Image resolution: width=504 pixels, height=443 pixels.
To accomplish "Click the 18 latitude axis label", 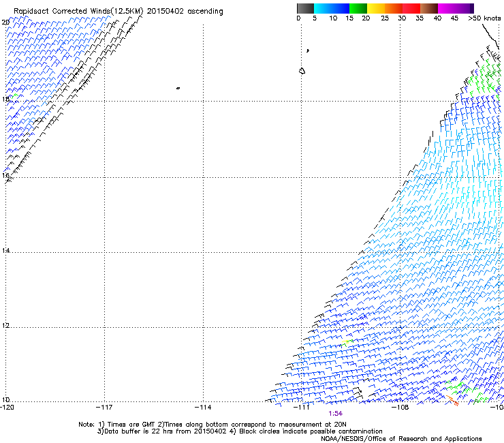I will tap(5, 99).
